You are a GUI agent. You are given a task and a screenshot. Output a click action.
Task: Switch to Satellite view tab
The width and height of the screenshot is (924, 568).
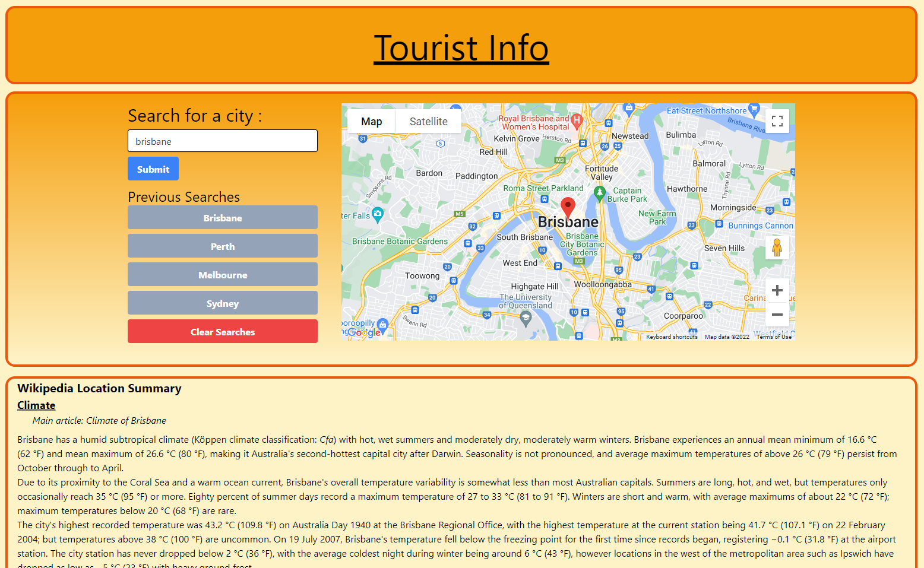pos(428,121)
